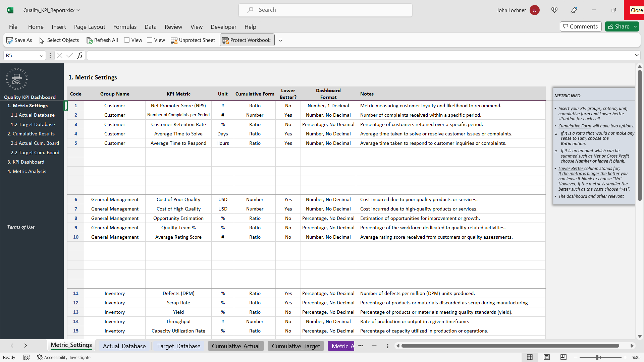Go to 1.1 Actual Database link

[33, 115]
